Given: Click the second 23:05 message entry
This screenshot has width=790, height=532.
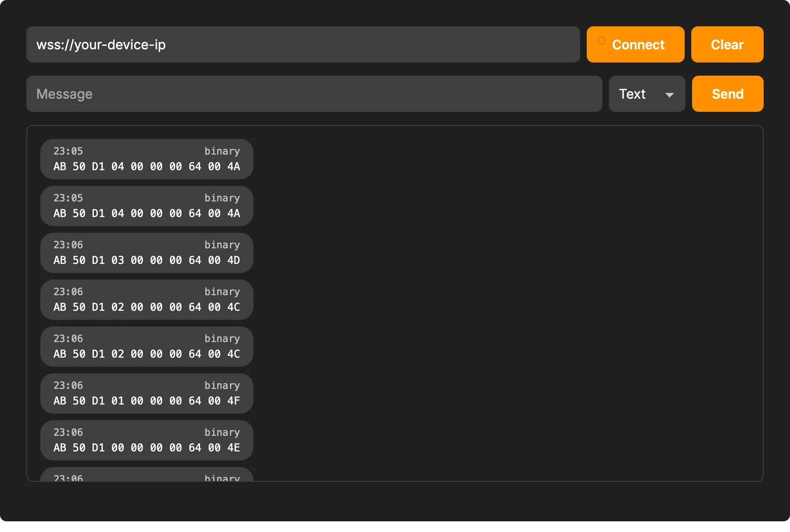Looking at the screenshot, I should pyautogui.click(x=146, y=206).
